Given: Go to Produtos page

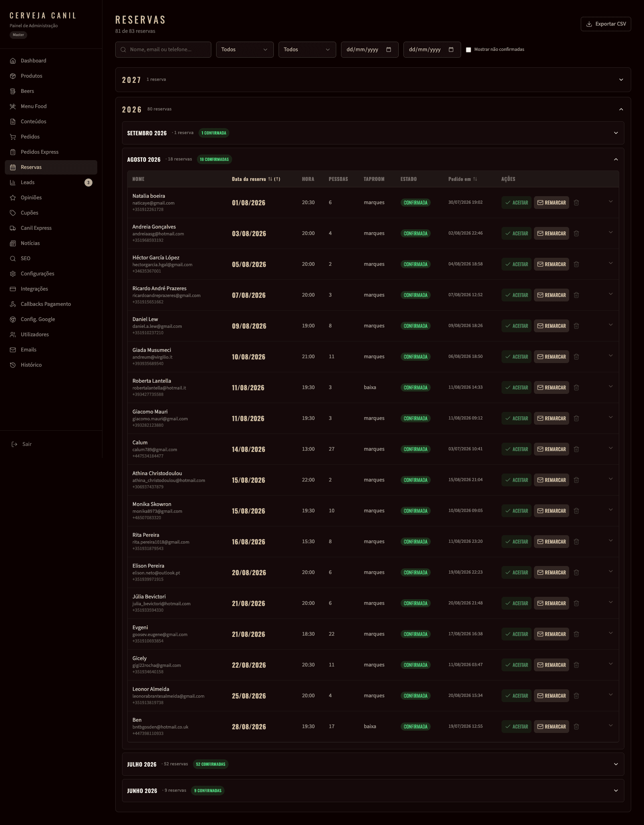Looking at the screenshot, I should pos(51,76).
